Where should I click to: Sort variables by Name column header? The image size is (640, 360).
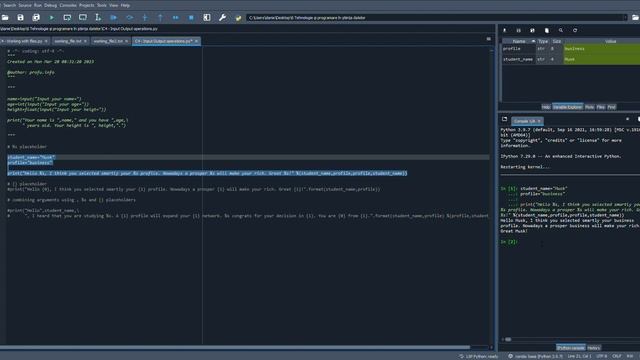click(519, 41)
